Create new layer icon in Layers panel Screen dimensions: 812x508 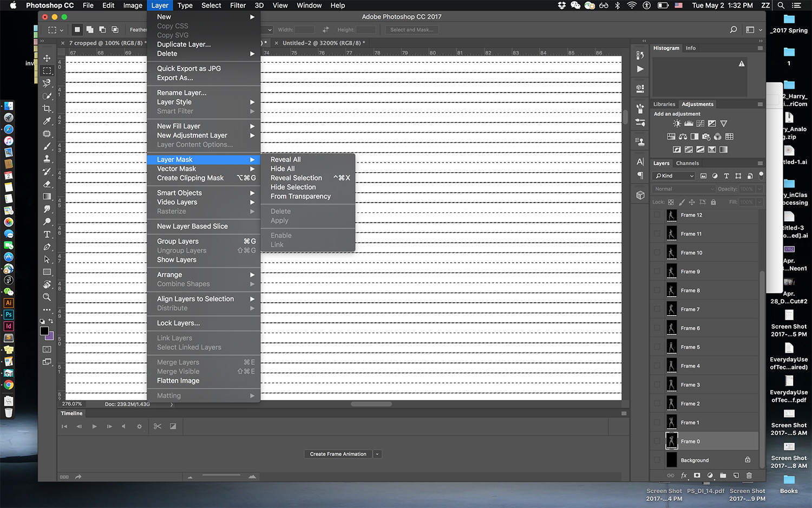[736, 476]
